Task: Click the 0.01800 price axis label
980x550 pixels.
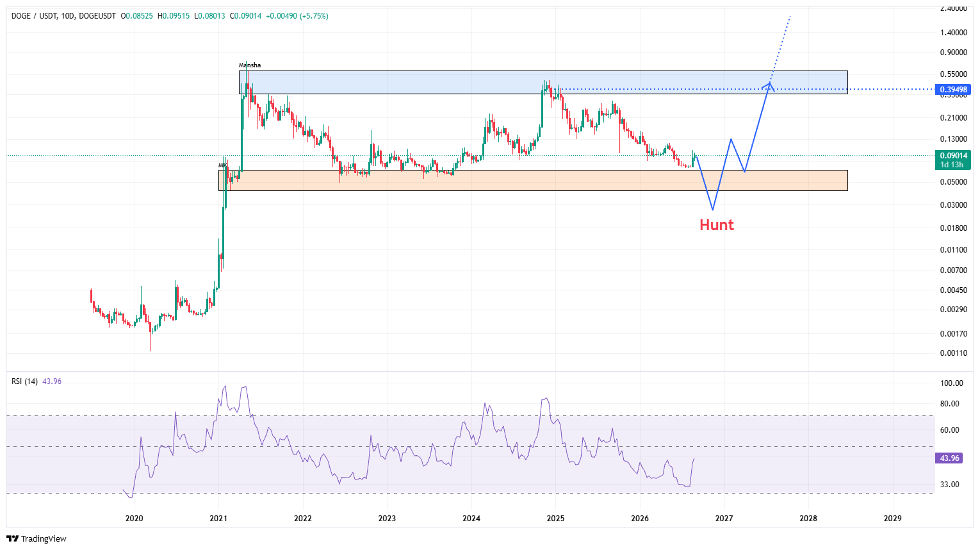Action: (x=954, y=228)
